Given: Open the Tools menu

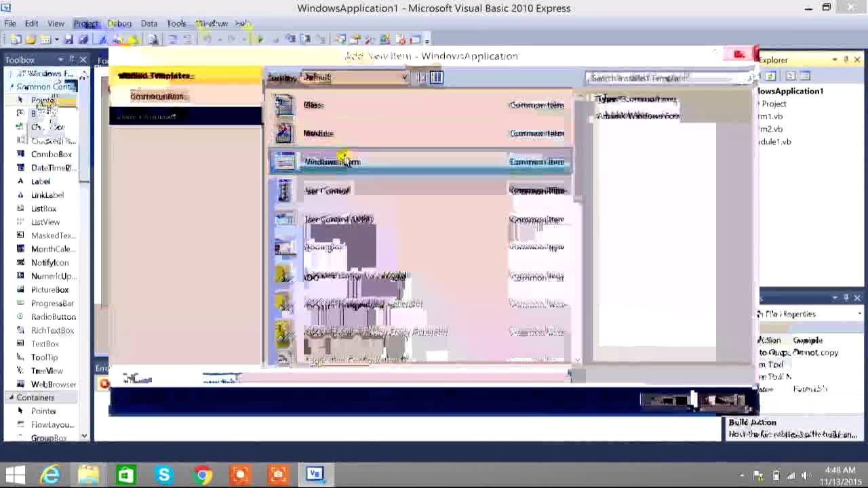Looking at the screenshot, I should 176,24.
